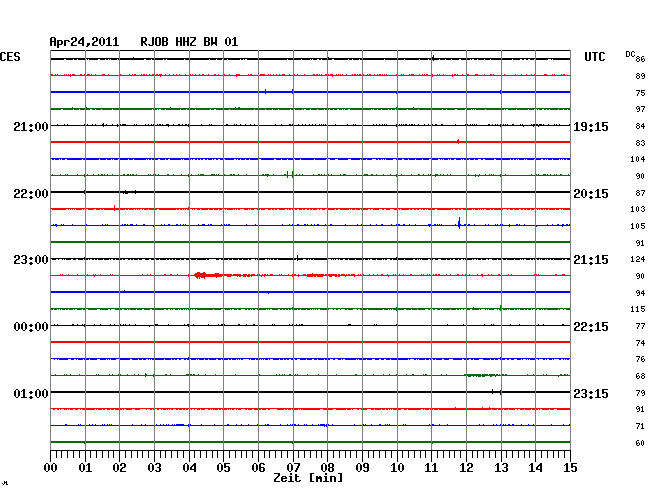Select DC value 89

[640, 76]
